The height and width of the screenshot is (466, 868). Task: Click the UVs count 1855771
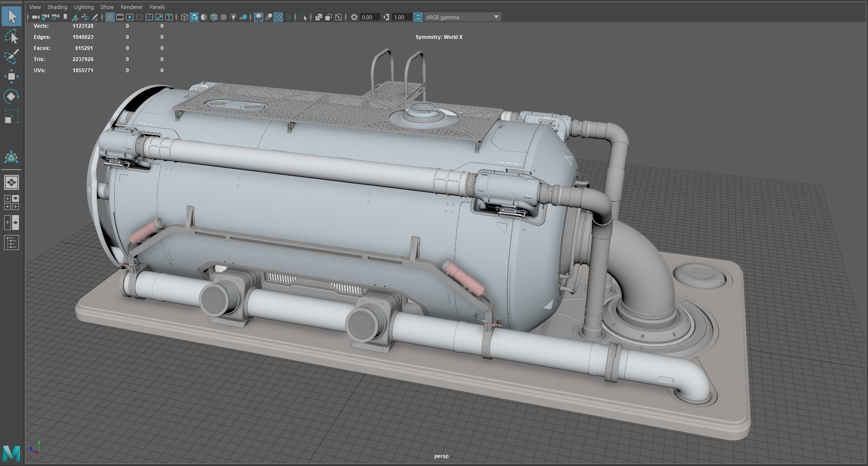click(83, 70)
